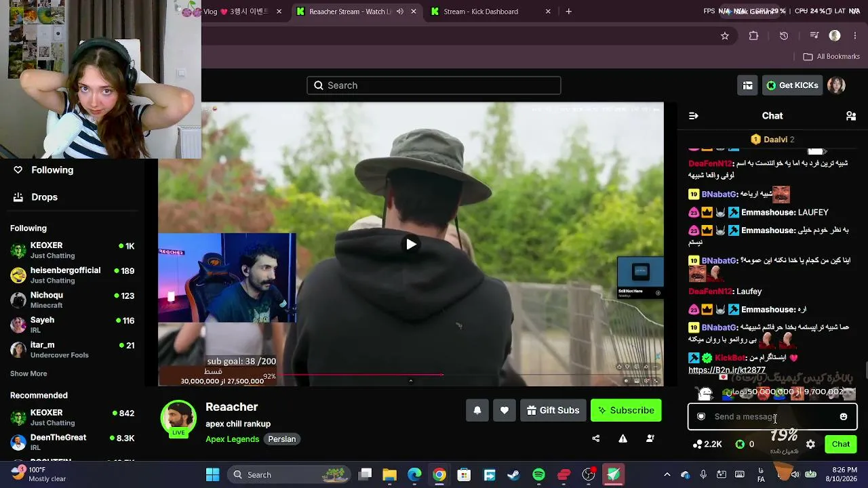Open a new browser tab
868x488 pixels.
click(x=569, y=12)
